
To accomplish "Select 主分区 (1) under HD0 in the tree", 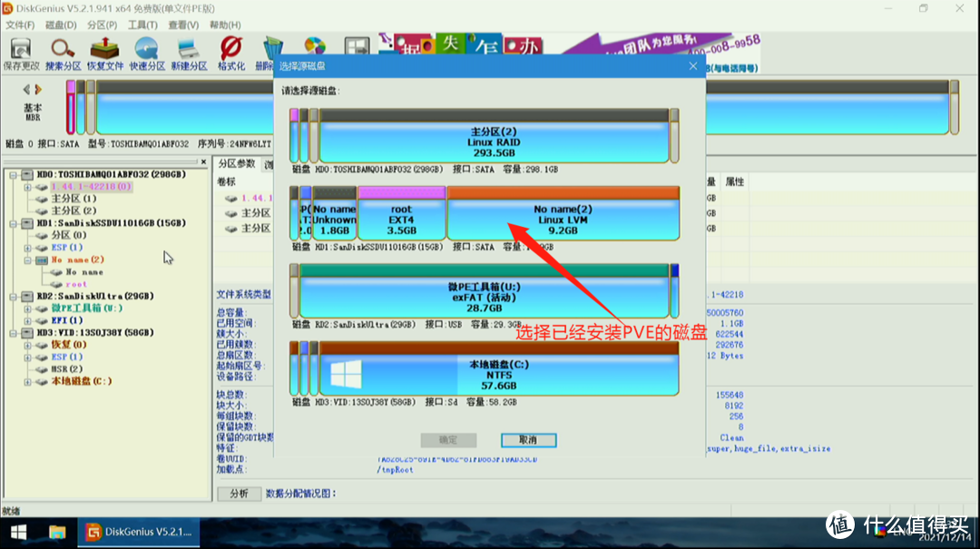I will 73,199.
